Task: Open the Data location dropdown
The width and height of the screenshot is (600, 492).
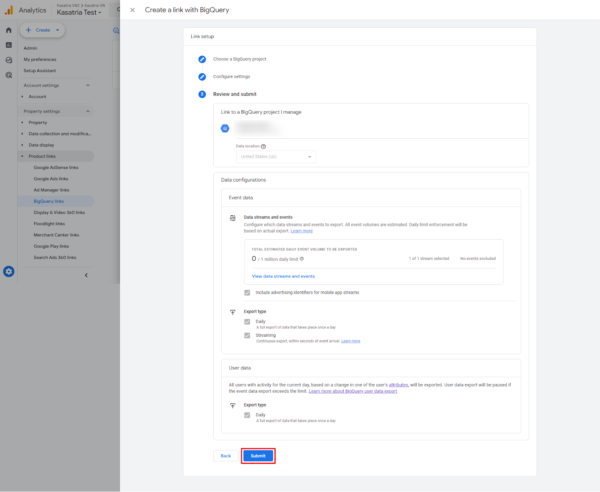Action: pos(276,157)
